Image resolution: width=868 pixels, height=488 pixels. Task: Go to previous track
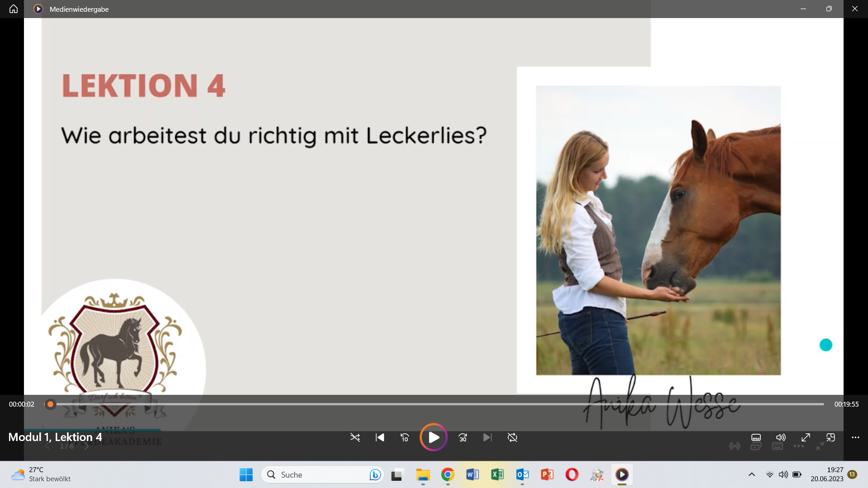[380, 437]
